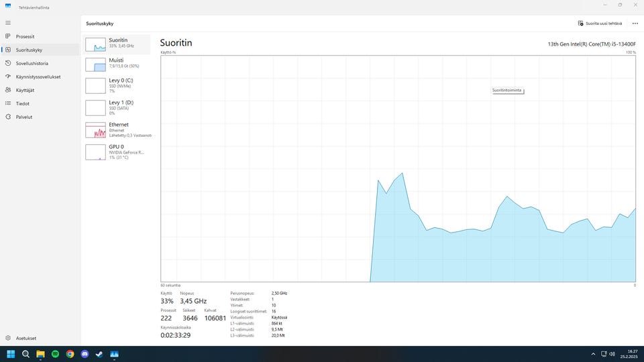Click the 33% usage value

tap(167, 301)
